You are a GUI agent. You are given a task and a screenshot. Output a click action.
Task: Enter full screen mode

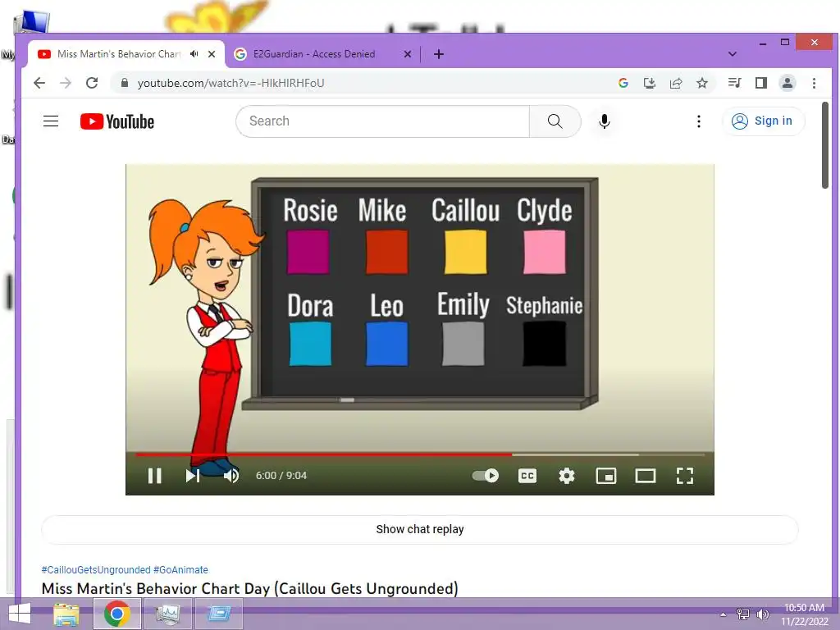pos(685,475)
